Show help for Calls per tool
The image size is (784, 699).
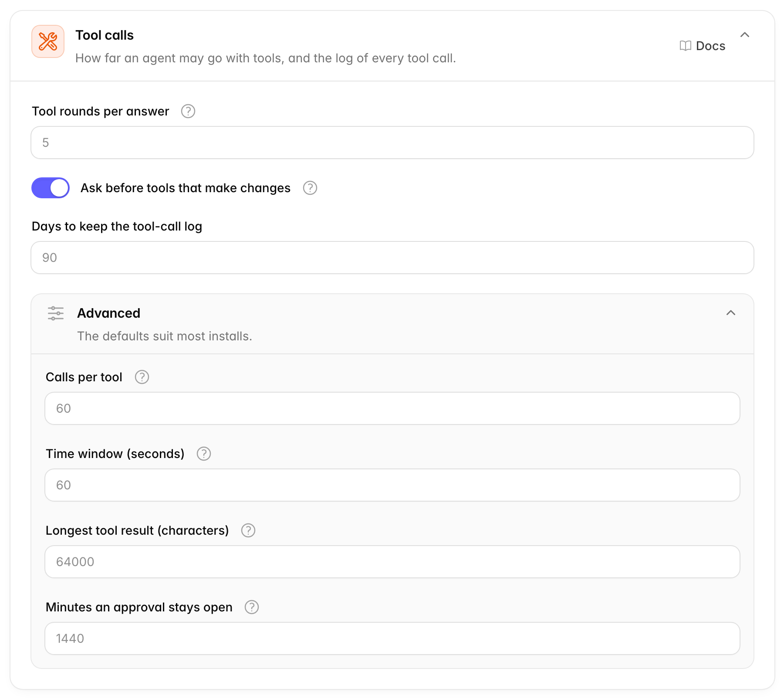[x=142, y=377]
